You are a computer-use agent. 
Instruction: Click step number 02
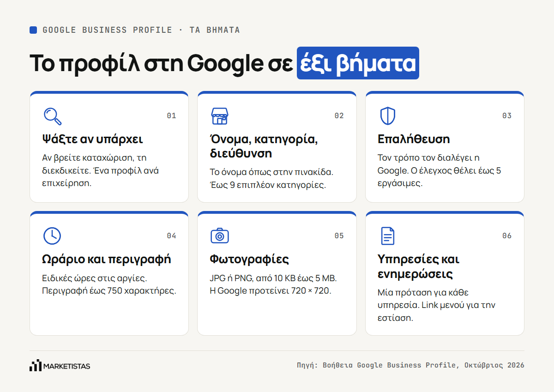339,116
